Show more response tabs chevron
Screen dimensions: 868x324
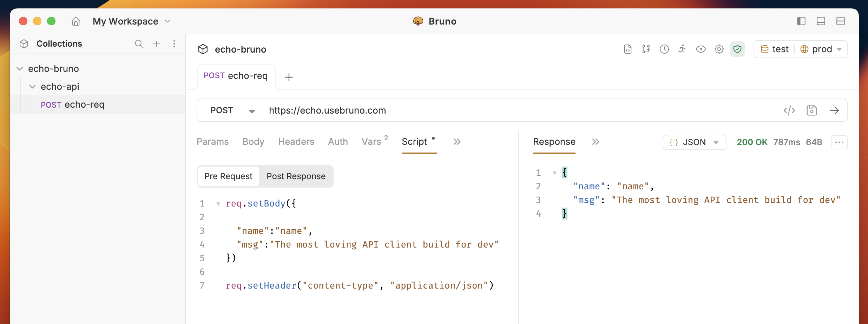[596, 142]
